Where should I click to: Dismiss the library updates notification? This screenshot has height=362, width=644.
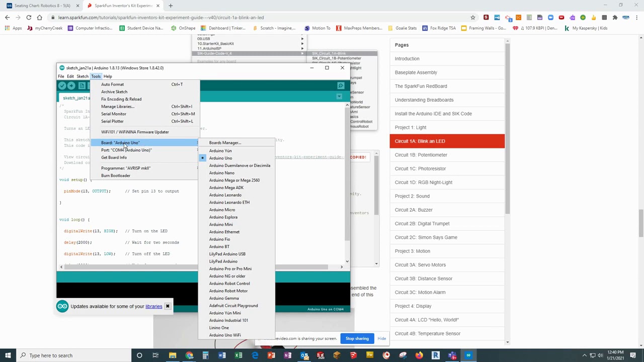168,306
